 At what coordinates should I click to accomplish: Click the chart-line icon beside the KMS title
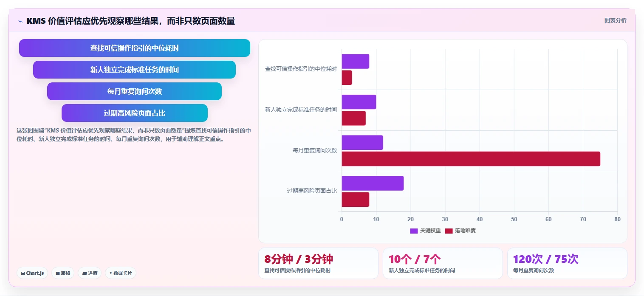(20, 21)
